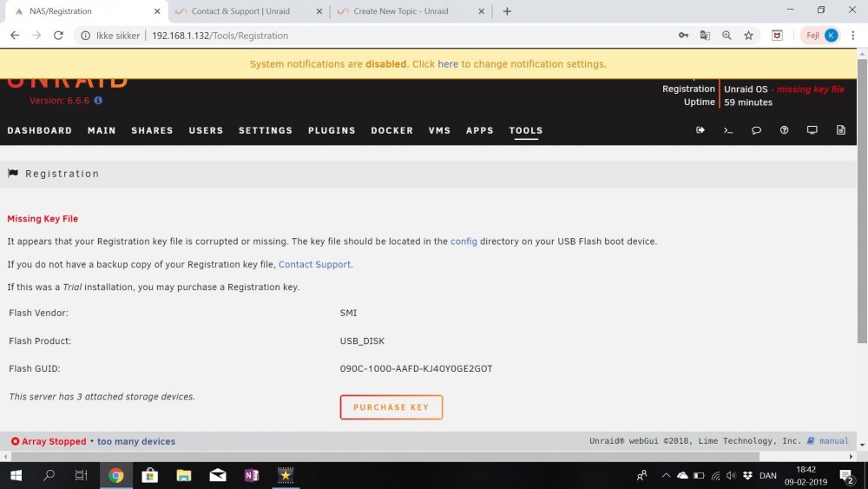
Task: Click the Chrome icon on the taskbar
Action: coord(115,475)
